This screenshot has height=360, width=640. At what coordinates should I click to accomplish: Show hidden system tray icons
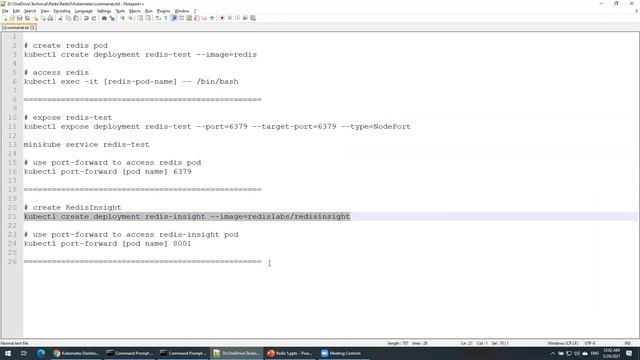(553, 353)
